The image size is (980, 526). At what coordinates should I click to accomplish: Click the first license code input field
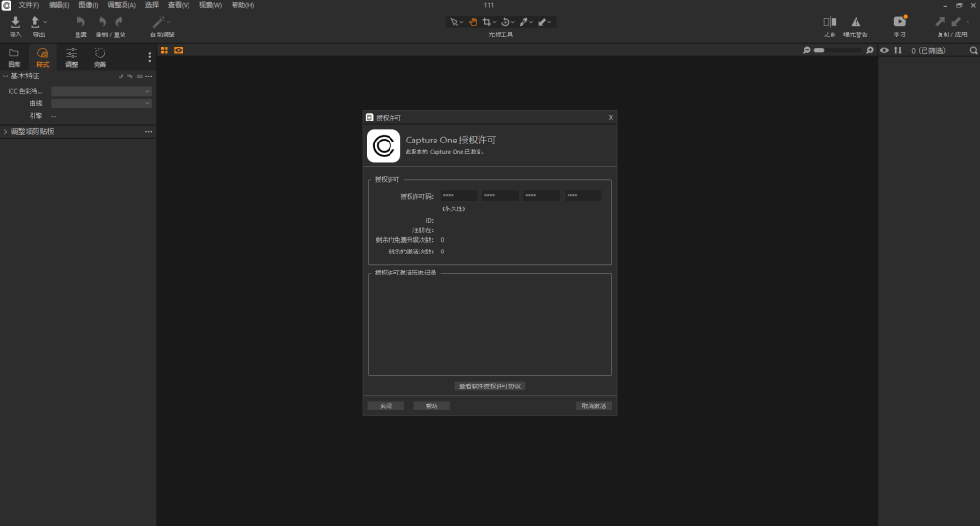click(458, 196)
